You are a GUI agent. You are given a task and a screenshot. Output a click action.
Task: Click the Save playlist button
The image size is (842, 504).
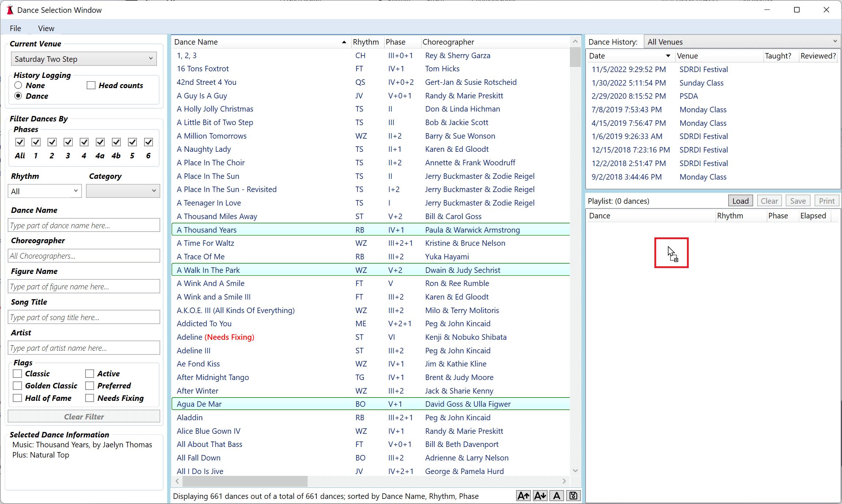coord(798,200)
